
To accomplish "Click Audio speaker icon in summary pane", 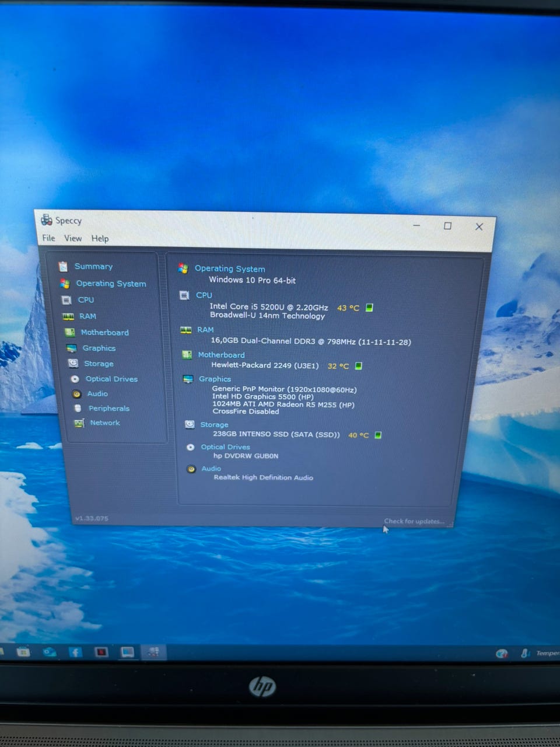I will pos(191,469).
